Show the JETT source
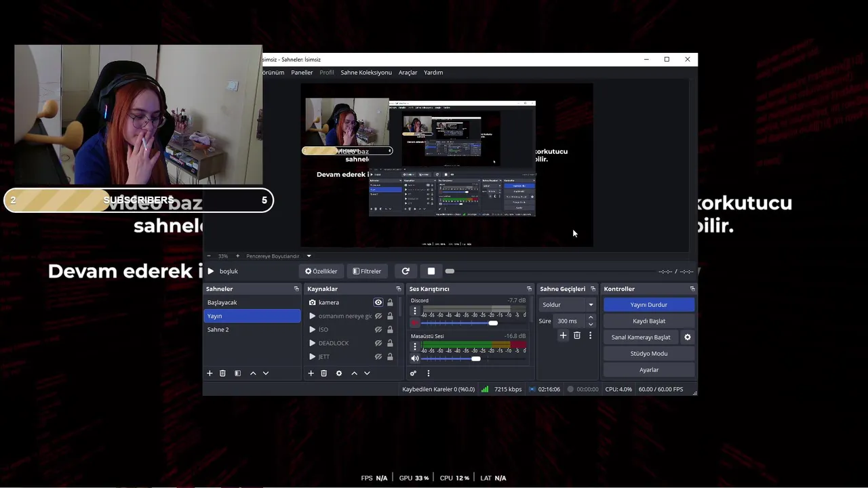This screenshot has width=868, height=488. [x=378, y=357]
